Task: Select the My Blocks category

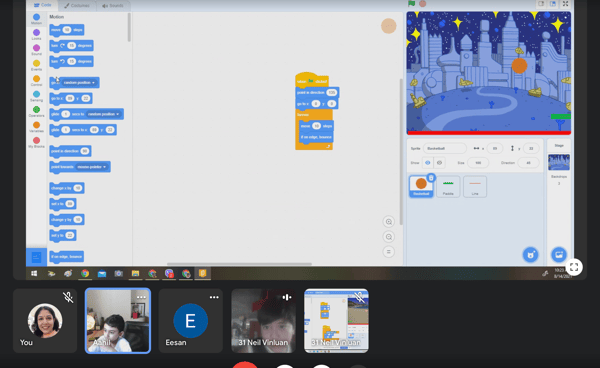Action: click(36, 142)
